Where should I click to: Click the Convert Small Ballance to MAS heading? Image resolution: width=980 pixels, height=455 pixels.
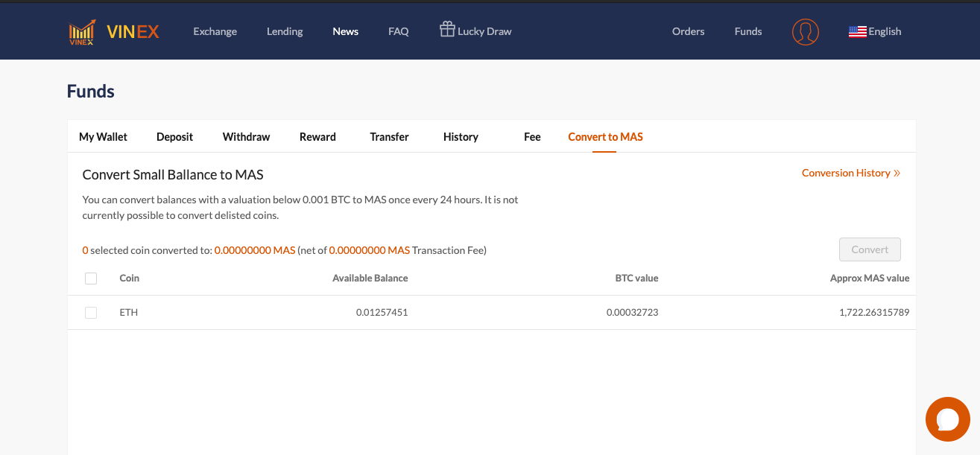click(x=173, y=175)
